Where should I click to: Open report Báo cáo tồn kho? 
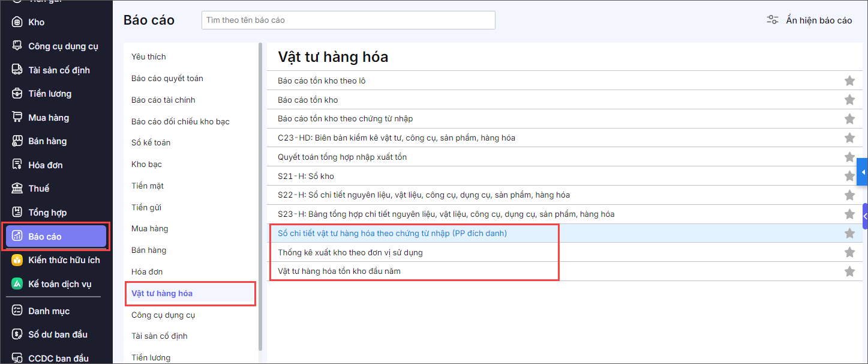point(308,100)
